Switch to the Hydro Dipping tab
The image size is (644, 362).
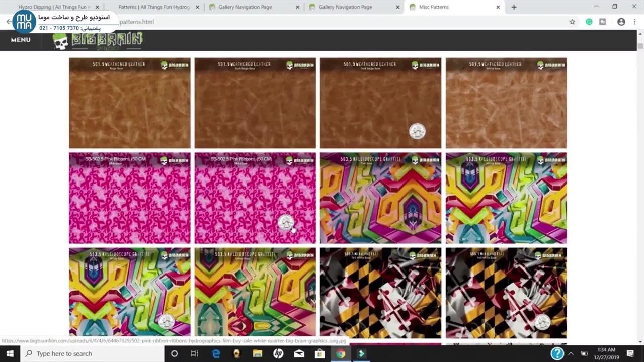[54, 7]
